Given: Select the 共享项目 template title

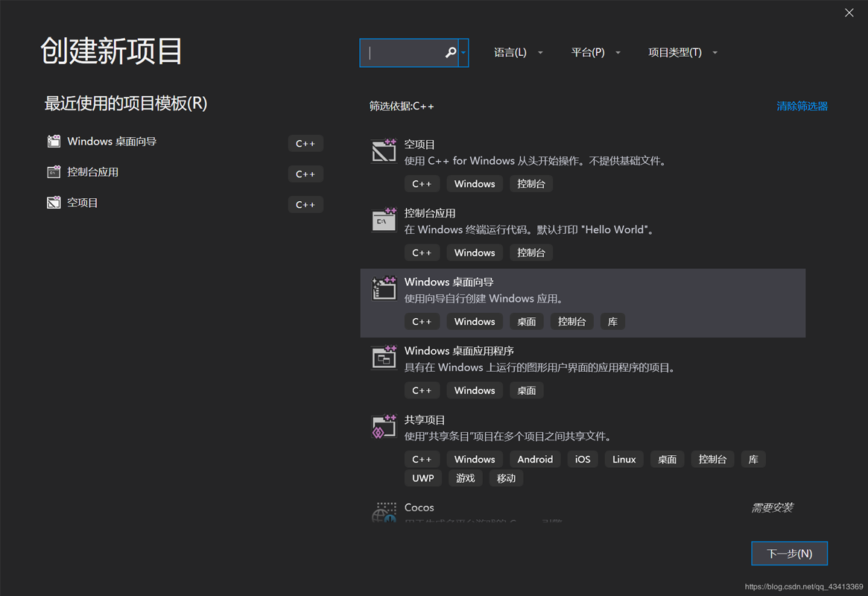Looking at the screenshot, I should coord(425,420).
